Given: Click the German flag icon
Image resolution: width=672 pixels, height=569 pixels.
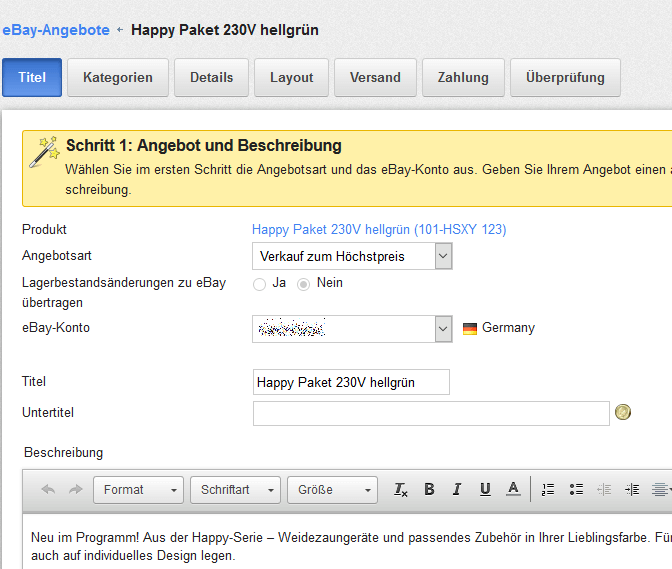Looking at the screenshot, I should coord(470,329).
